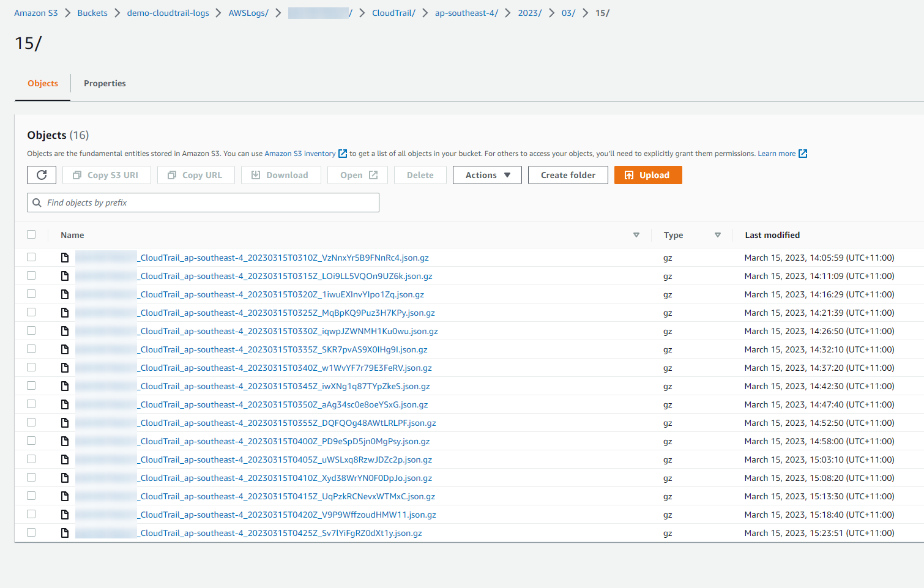Go to the ap-southeast-4/ breadcrumb folder
Screen dimensions: 924x588
tap(466, 13)
